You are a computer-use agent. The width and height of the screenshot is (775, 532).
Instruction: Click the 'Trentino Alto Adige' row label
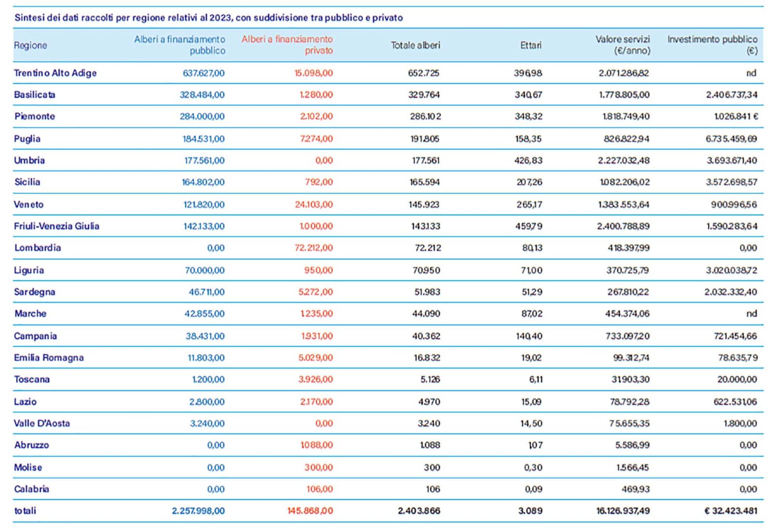(x=55, y=73)
